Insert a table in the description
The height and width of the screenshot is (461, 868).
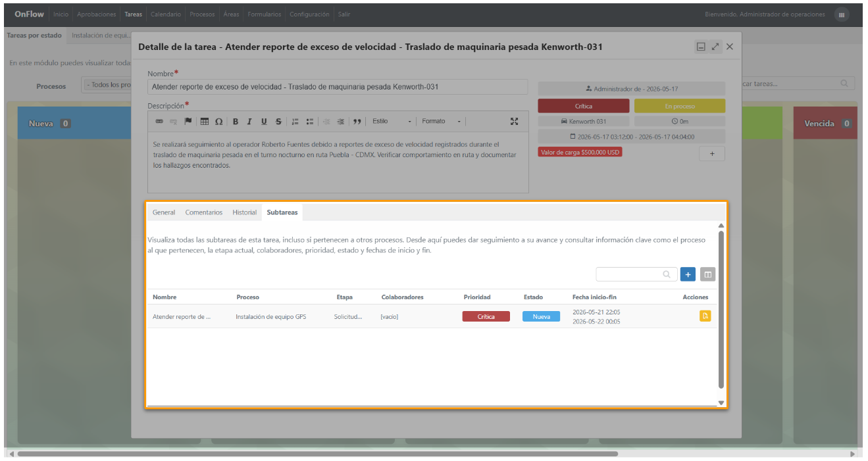pyautogui.click(x=205, y=122)
